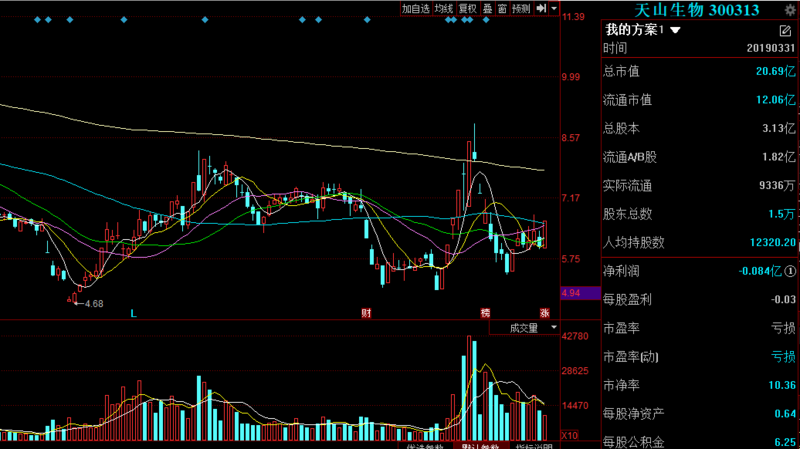The height and width of the screenshot is (449, 800).
Task: Click the 榜 ranking event marker
Action: (x=485, y=313)
